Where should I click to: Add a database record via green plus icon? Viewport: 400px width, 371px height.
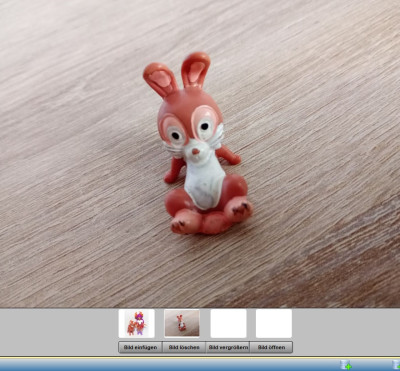(346, 365)
